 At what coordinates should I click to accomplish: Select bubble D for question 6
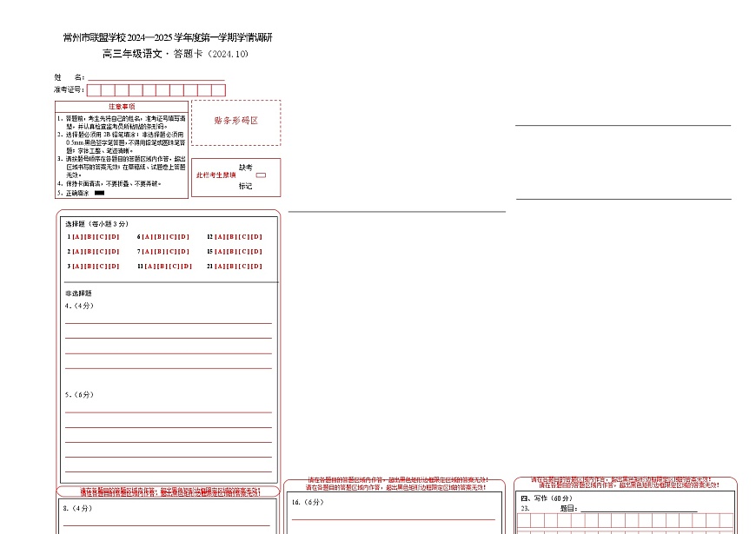click(x=182, y=235)
